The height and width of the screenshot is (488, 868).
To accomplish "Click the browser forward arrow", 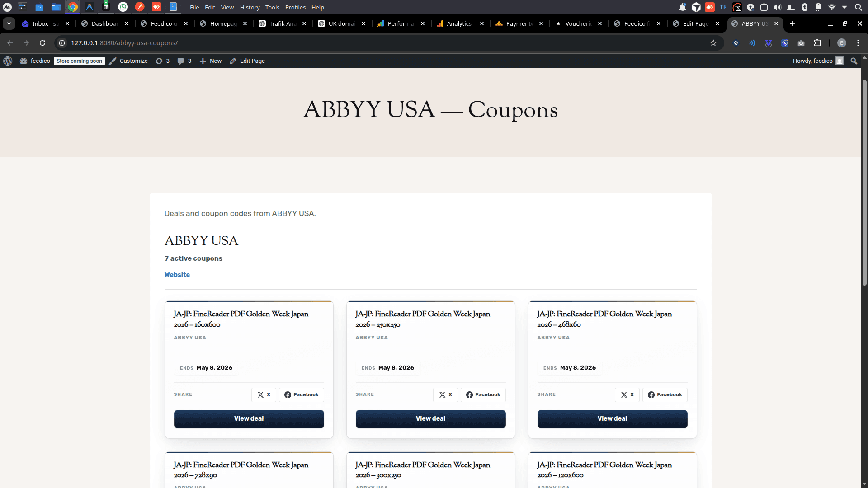I will pos(26,43).
